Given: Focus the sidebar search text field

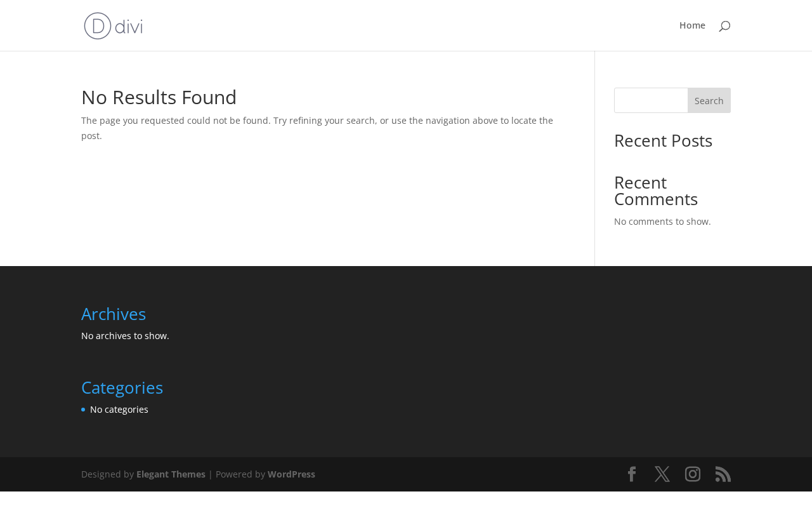Looking at the screenshot, I should 651,100.
